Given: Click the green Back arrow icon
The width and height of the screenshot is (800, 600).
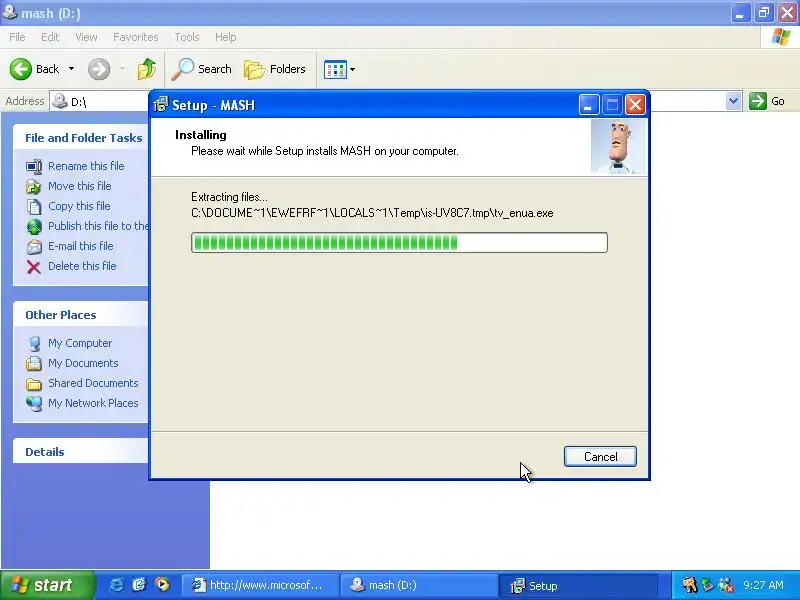Looking at the screenshot, I should (x=20, y=69).
